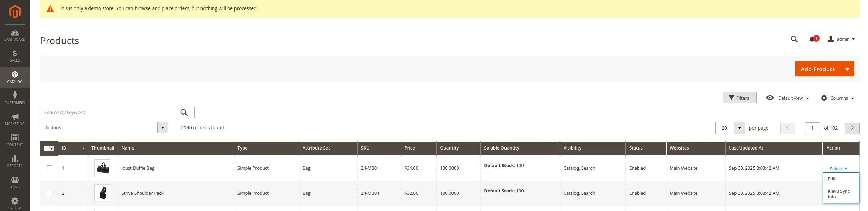Image resolution: width=868 pixels, height=211 pixels.
Task: Open the admin account dropdown
Action: pos(841,39)
